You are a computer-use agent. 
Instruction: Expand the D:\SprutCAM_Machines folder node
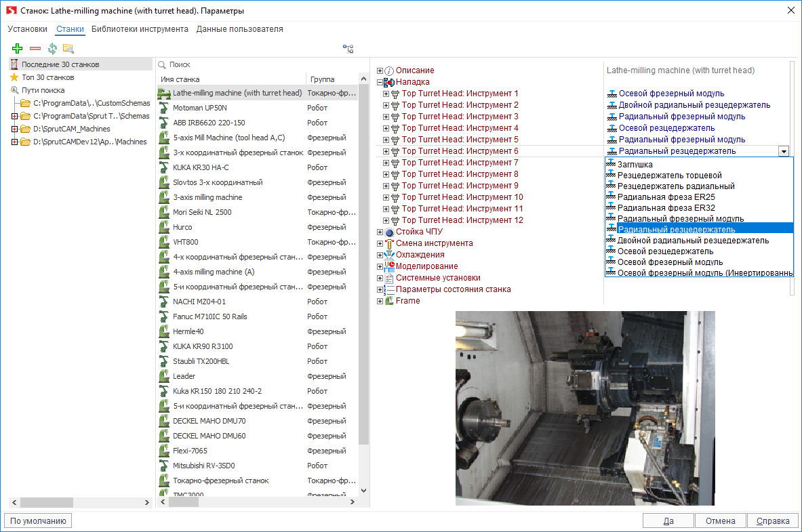[15, 129]
